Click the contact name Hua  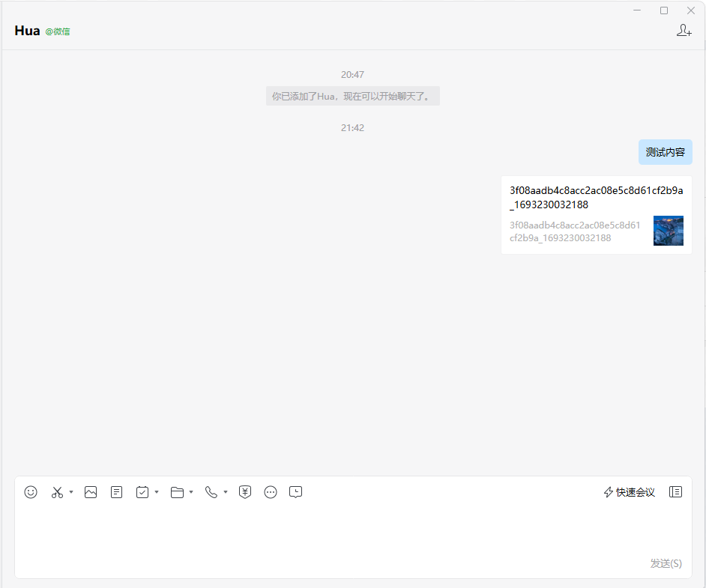[x=27, y=31]
